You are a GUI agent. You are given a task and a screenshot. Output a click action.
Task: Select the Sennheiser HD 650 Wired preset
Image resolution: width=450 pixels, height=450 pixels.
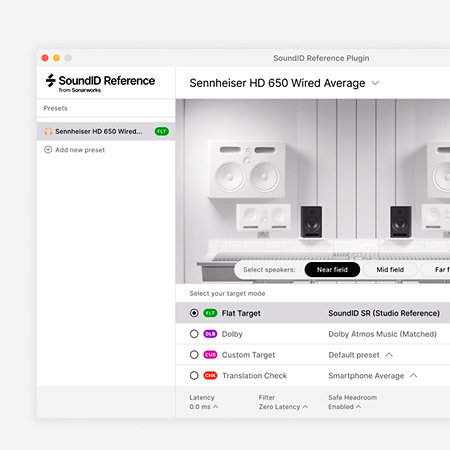[106, 131]
